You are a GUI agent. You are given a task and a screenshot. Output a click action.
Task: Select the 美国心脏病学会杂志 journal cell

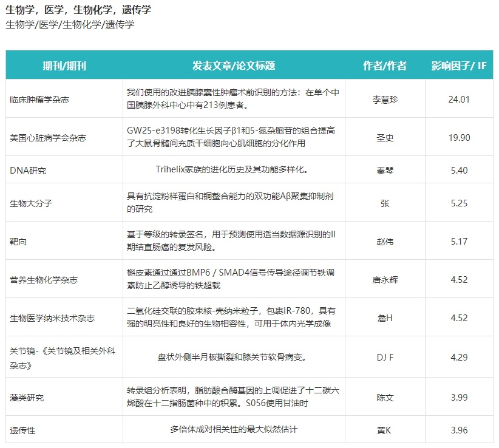48,138
